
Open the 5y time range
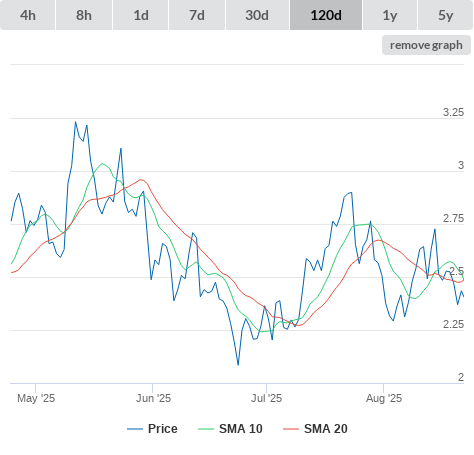pos(446,15)
